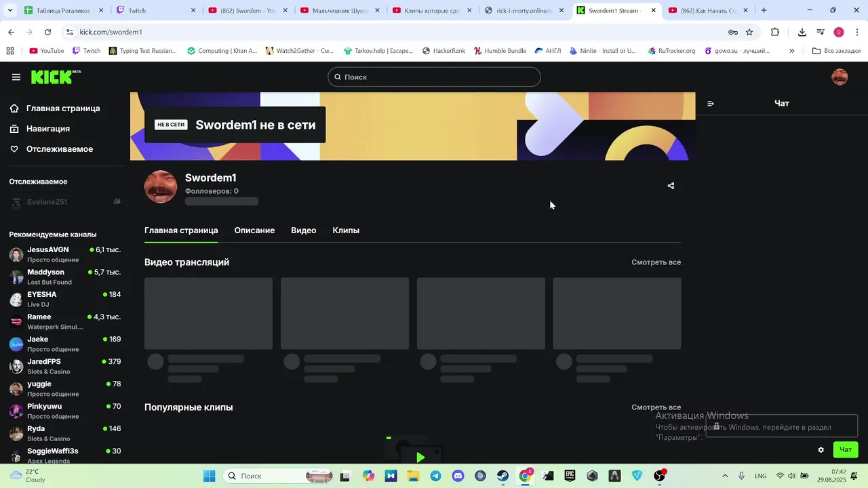Screen dimensions: 868x488
Task: Open Chrome profile button in toolbar
Action: pyautogui.click(x=839, y=32)
